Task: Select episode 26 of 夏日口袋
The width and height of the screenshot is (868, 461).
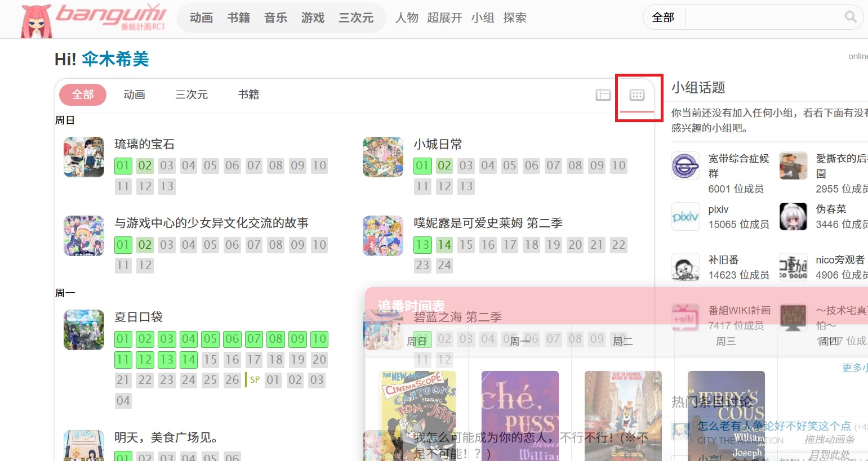Action: pos(232,380)
